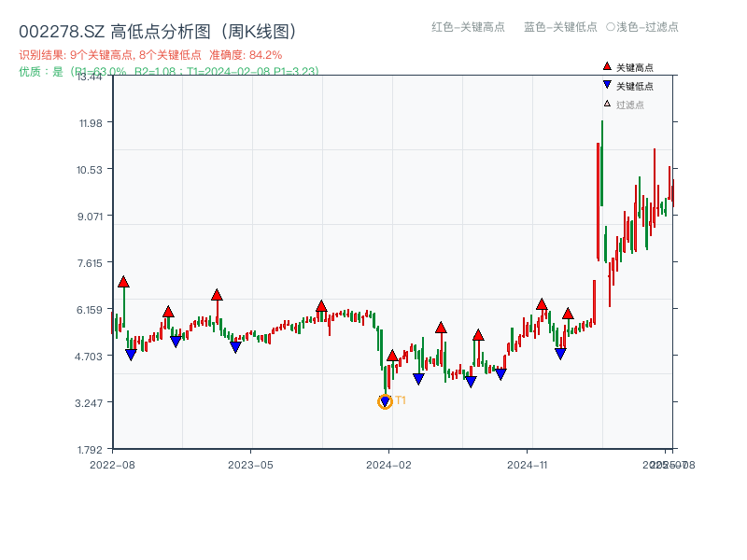The height and width of the screenshot is (560, 747).
Task: Click the orange T1 text label
Action: pos(401,400)
